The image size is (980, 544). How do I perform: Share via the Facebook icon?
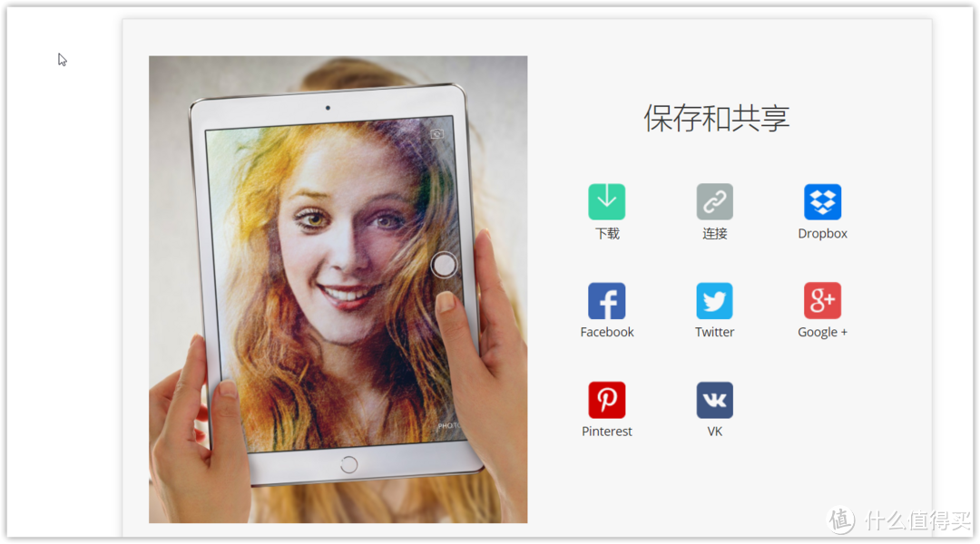click(606, 300)
